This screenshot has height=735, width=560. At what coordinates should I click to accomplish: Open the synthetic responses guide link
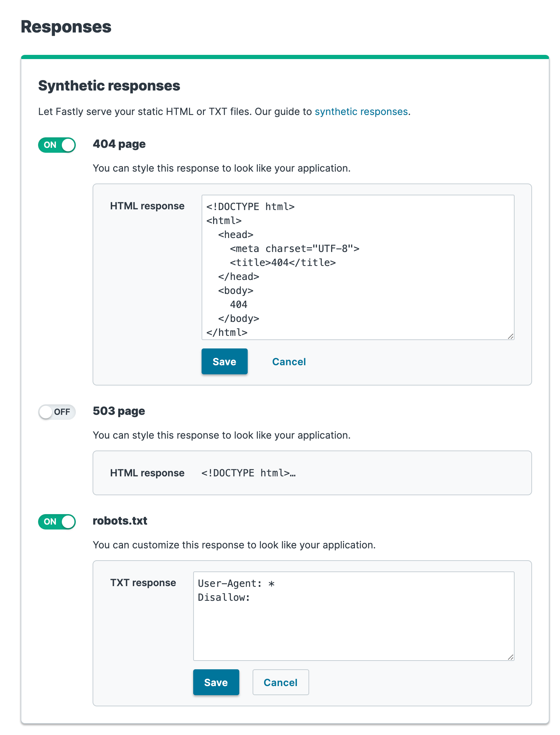361,111
